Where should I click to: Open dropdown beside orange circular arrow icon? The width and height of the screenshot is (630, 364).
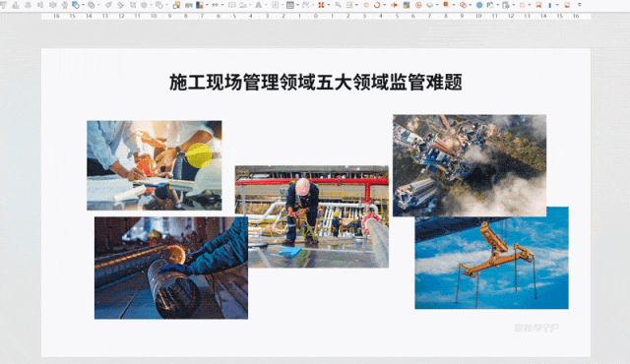385,5
